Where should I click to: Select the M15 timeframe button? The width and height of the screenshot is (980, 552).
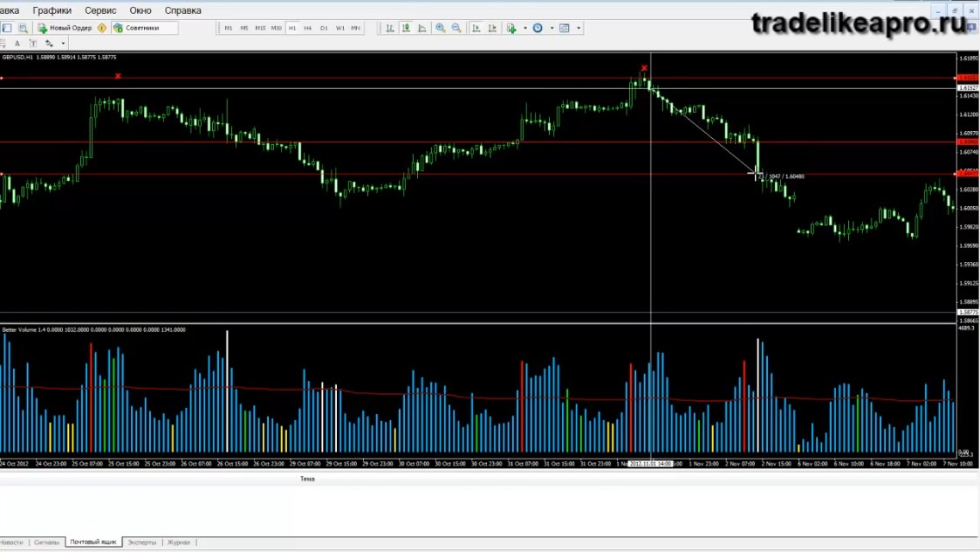[x=260, y=28]
